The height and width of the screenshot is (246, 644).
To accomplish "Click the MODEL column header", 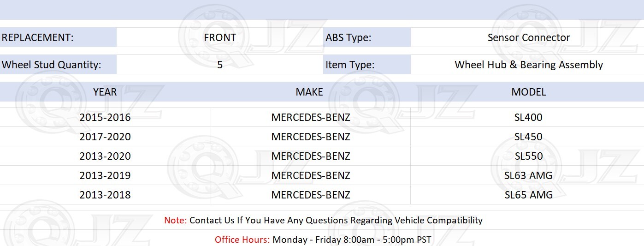I will pyautogui.click(x=528, y=92).
